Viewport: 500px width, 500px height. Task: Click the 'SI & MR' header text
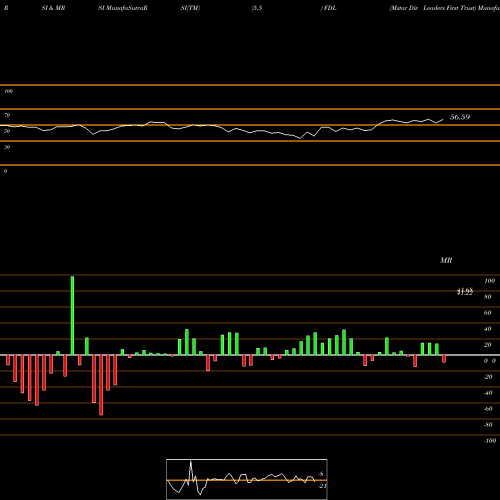[x=53, y=8]
